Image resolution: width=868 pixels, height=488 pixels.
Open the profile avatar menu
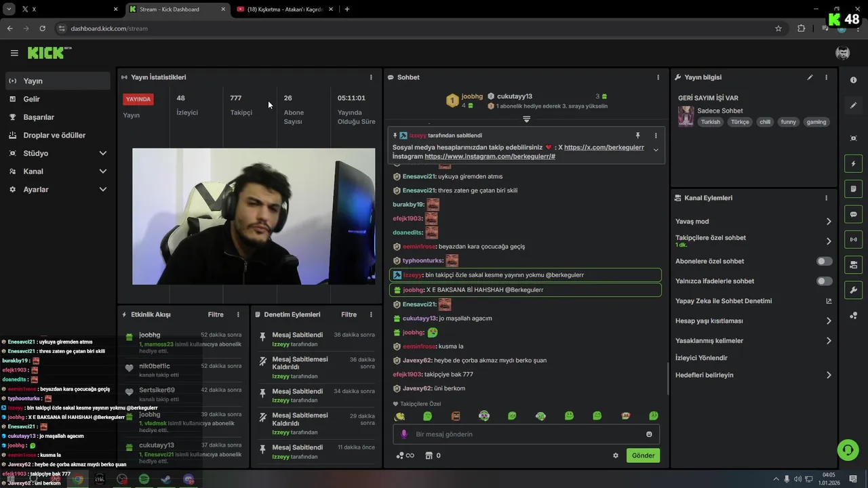point(842,53)
